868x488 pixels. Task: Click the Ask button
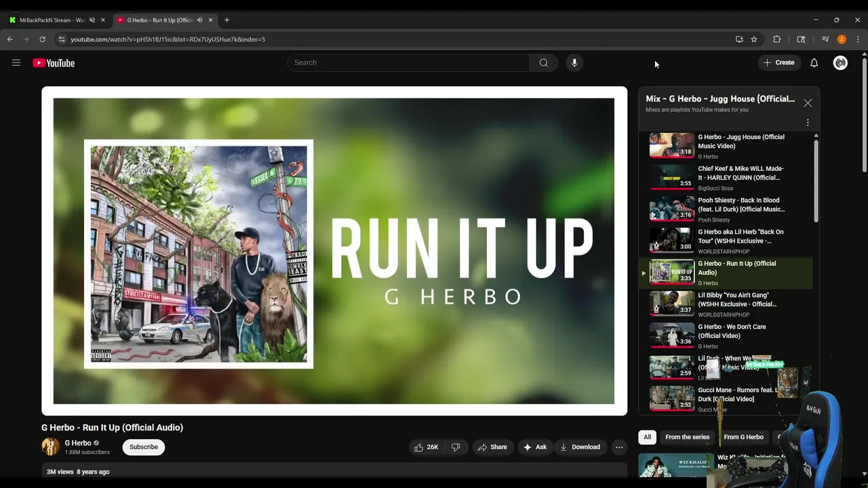(x=534, y=447)
